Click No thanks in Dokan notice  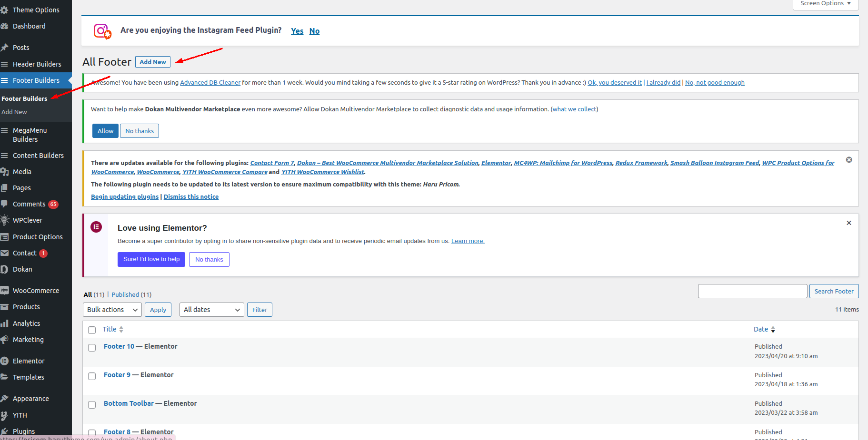click(140, 131)
